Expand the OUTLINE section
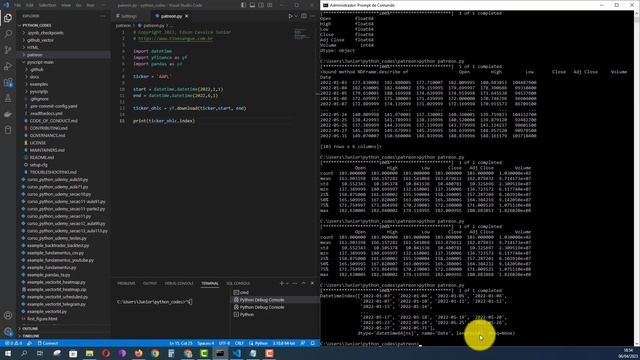 point(30,329)
